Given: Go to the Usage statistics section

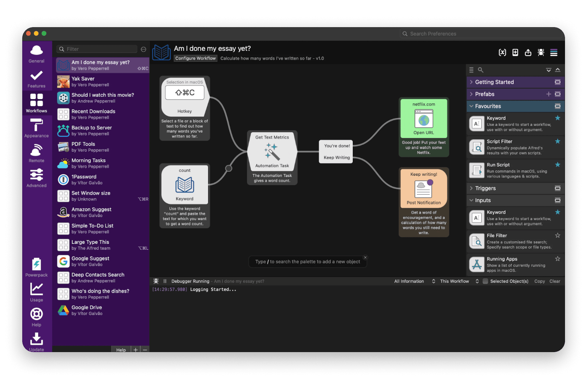Looking at the screenshot, I should pyautogui.click(x=37, y=292).
